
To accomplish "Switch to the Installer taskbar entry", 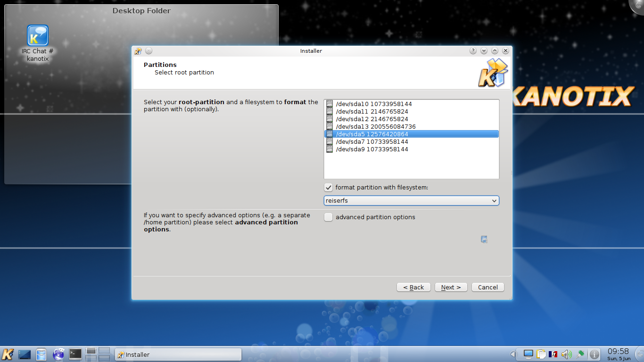I will coord(178,354).
